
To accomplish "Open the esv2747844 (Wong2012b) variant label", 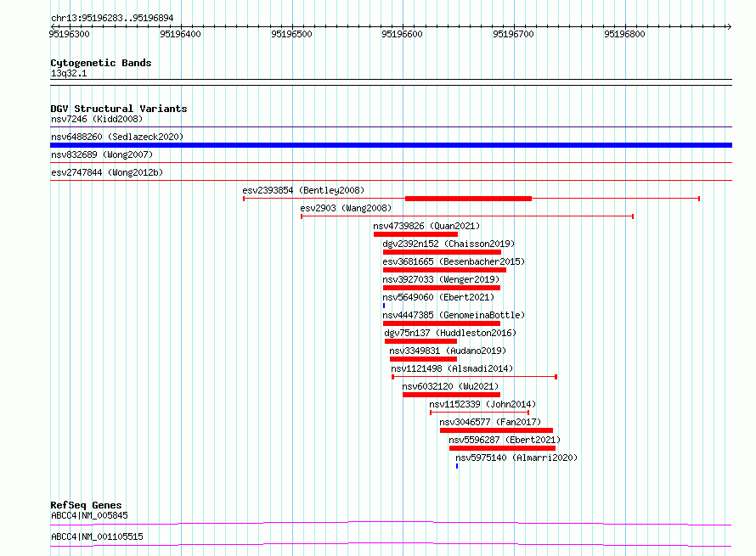I will click(x=107, y=172).
